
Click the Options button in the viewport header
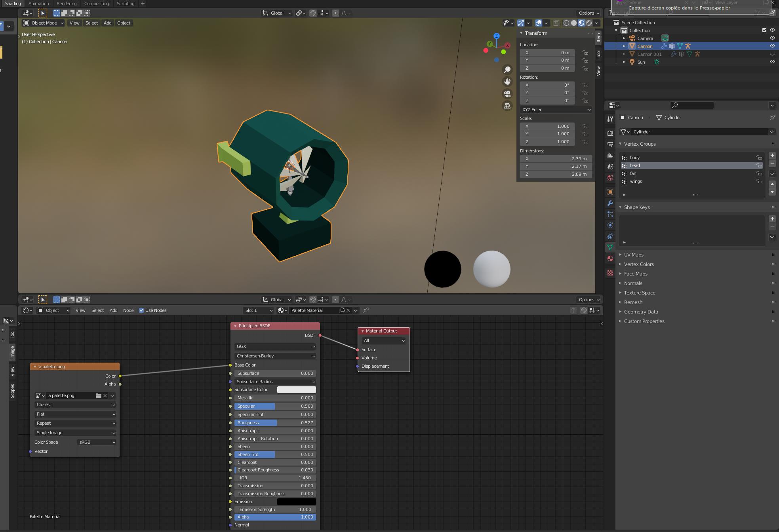pyautogui.click(x=588, y=13)
